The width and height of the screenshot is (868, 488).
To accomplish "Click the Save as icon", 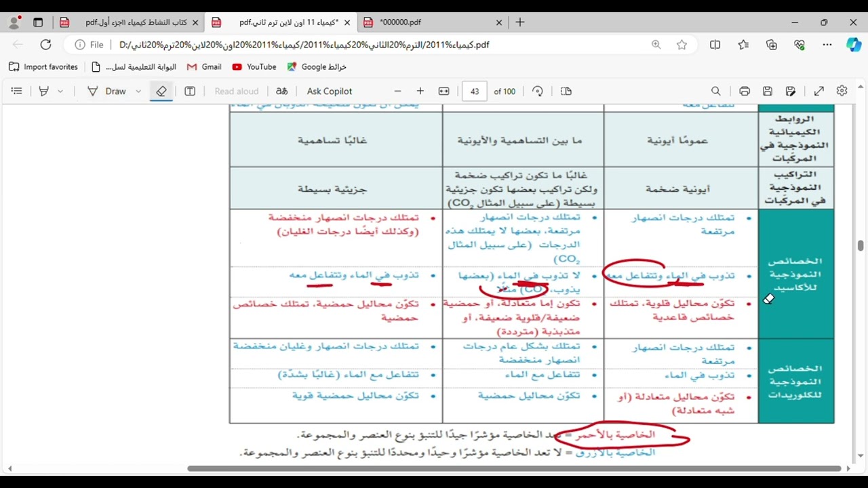I will point(791,91).
